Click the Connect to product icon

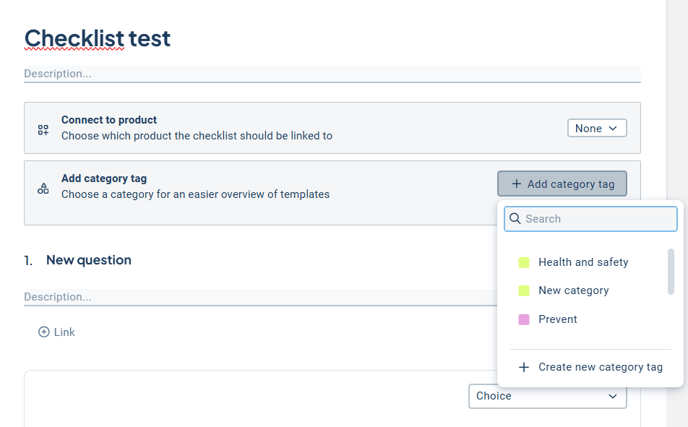point(43,130)
